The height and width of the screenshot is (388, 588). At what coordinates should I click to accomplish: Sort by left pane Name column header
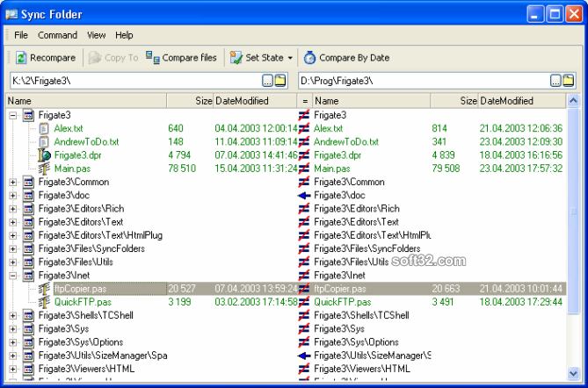click(86, 101)
